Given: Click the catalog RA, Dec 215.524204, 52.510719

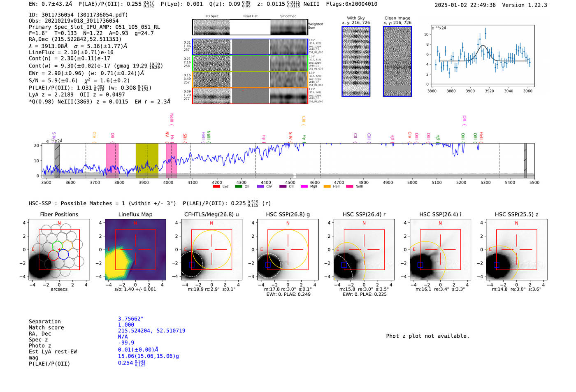Looking at the screenshot, I should 152,331.
